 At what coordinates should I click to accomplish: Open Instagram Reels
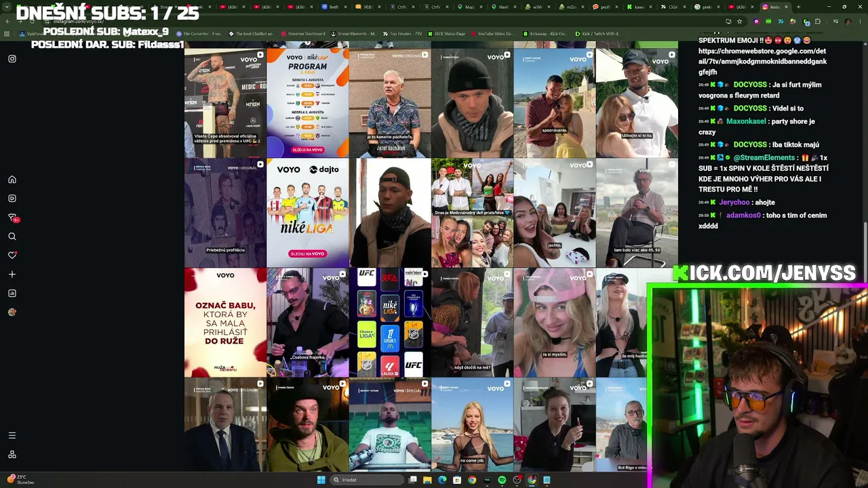12,199
